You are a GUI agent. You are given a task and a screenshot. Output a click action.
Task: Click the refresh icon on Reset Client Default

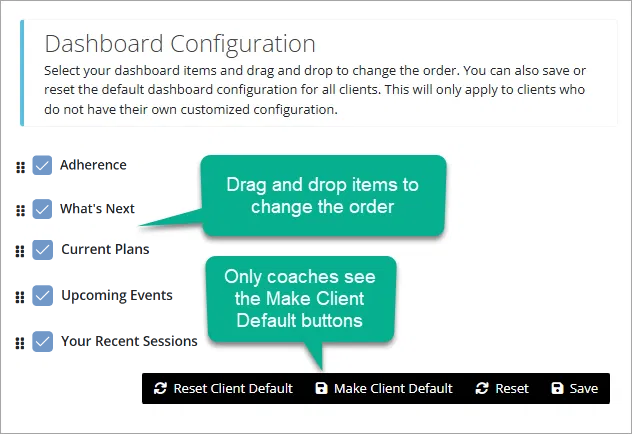[161, 388]
